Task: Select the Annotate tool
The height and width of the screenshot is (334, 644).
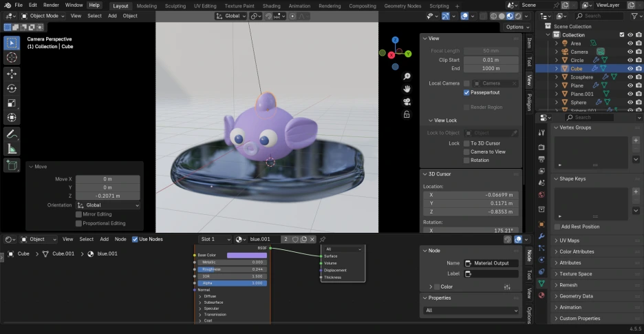Action: [x=12, y=134]
